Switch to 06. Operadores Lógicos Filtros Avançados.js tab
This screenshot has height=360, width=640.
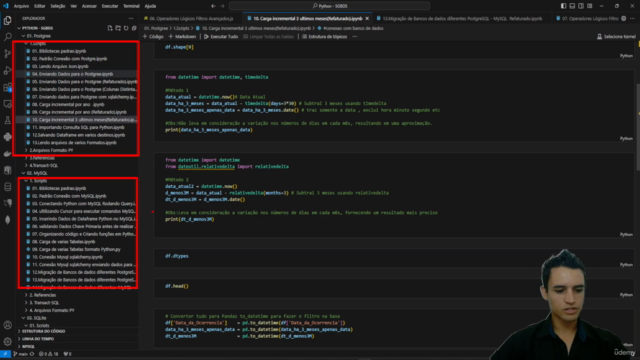point(191,18)
